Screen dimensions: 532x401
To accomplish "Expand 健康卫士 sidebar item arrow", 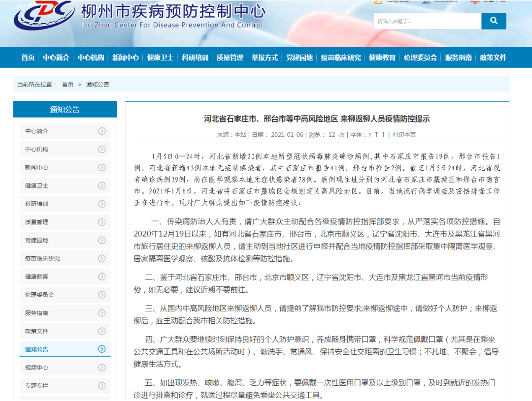I will [102, 185].
